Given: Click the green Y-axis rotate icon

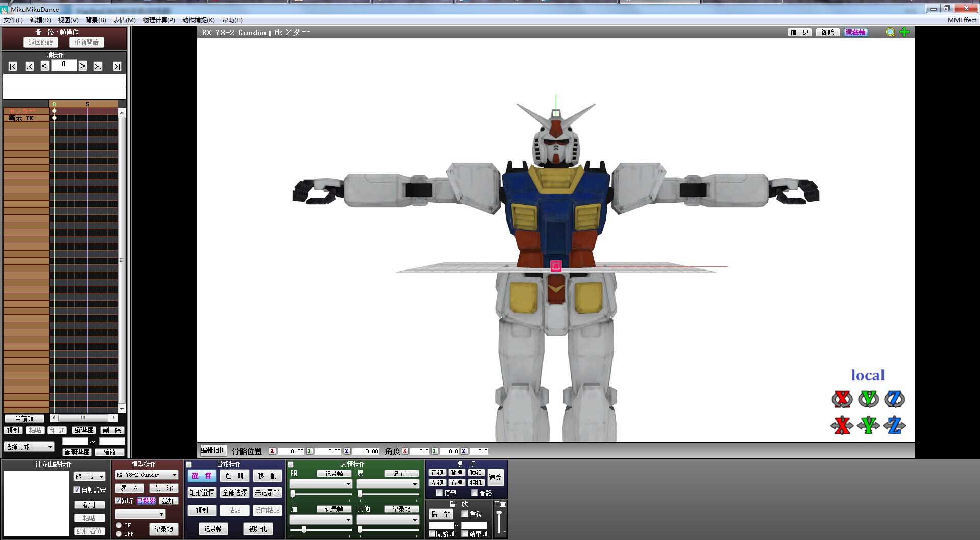Looking at the screenshot, I should click(x=868, y=399).
